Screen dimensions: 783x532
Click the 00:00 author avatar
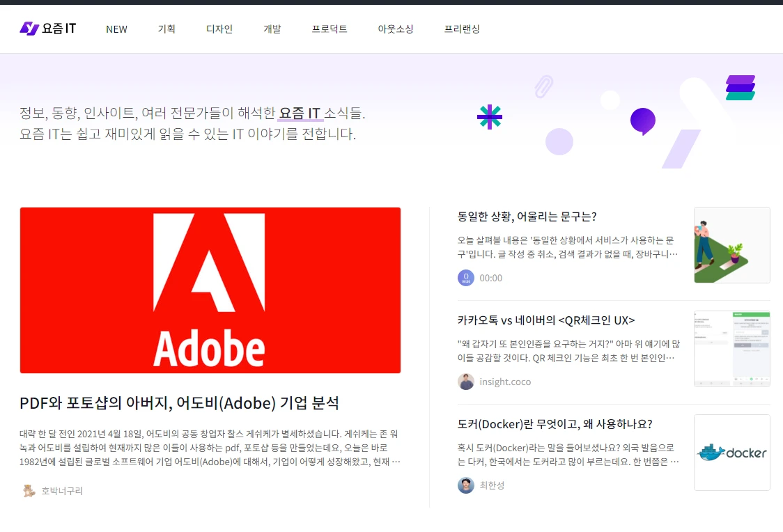pos(466,277)
